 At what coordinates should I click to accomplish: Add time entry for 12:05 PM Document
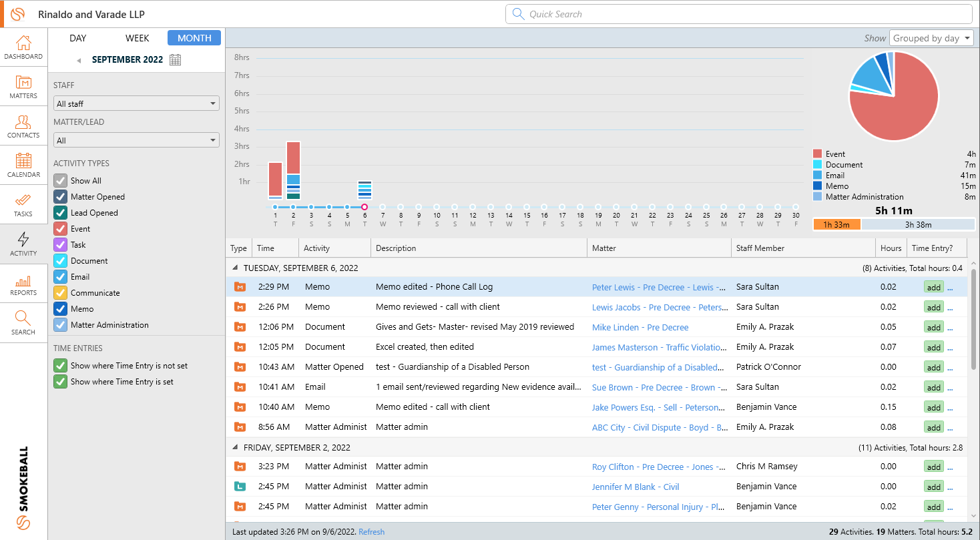click(933, 347)
